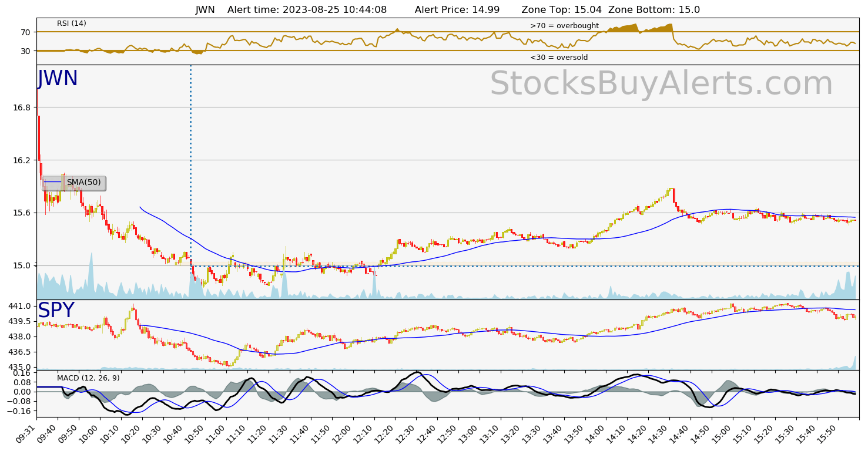The height and width of the screenshot is (451, 868).
Task: Click the MACD axis value -0.16
Action: click(x=20, y=411)
